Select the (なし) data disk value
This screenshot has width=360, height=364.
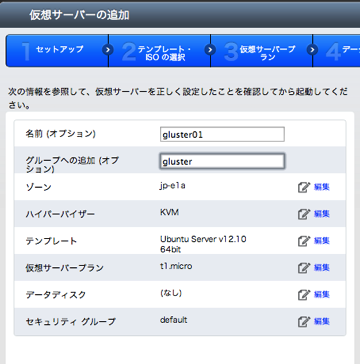(171, 293)
